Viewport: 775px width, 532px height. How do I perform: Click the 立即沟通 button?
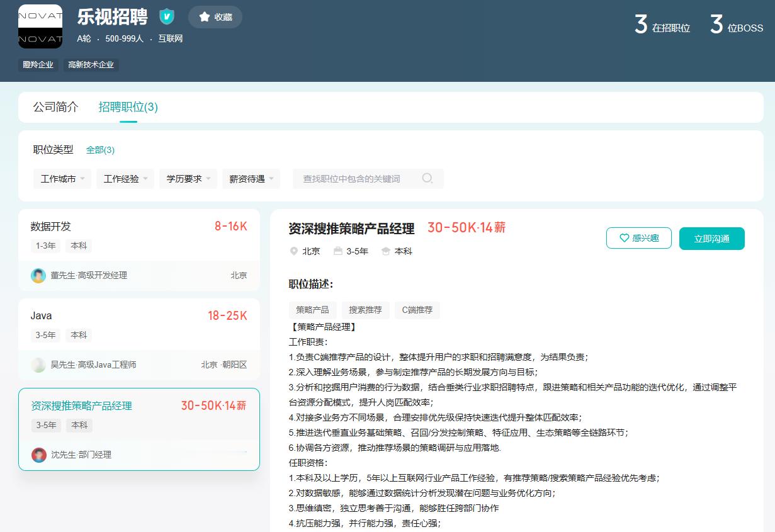pos(711,239)
